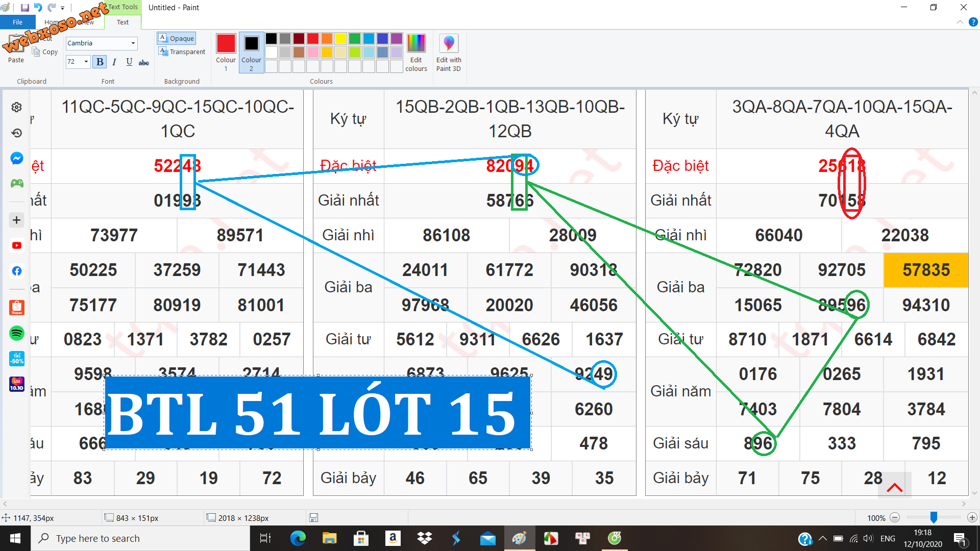Open the Cambria font family dropdown

(133, 43)
